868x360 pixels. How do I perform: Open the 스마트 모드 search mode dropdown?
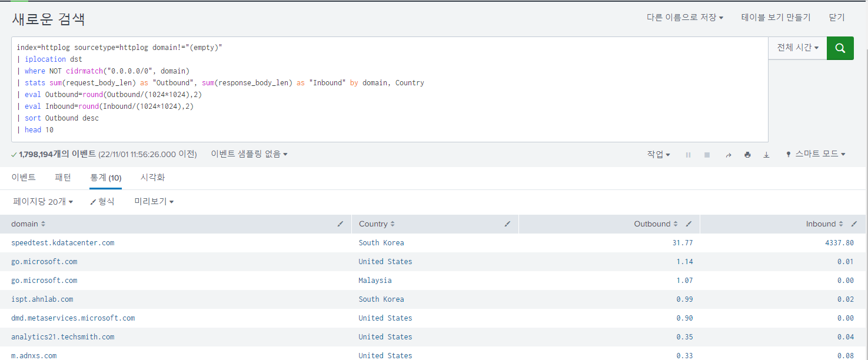816,154
